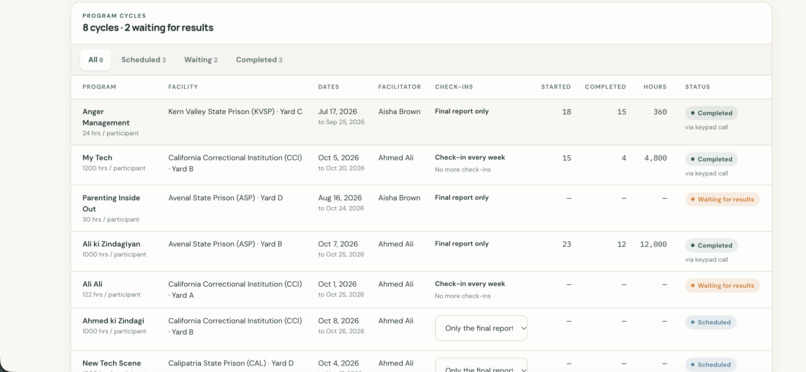
Task: Click the 8 cycles · 2 waiting heading
Action: pyautogui.click(x=148, y=28)
